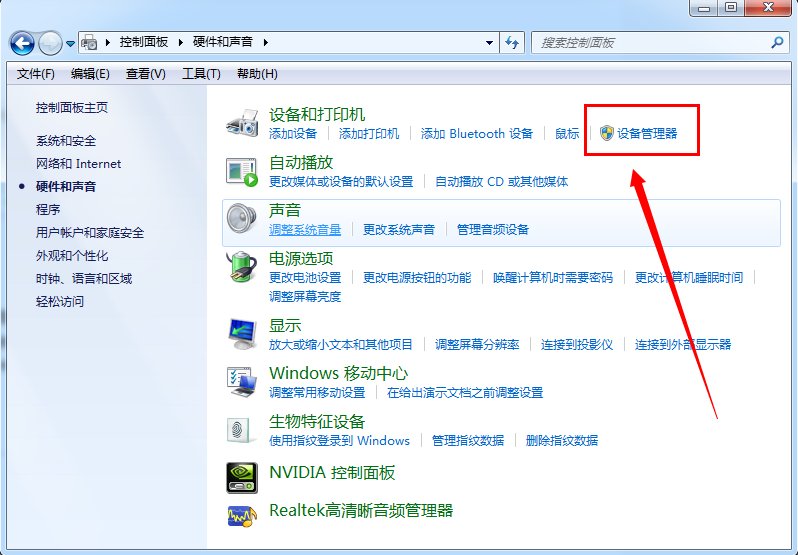Click the 声音 speaker icon
This screenshot has width=798, height=555.
point(242,218)
